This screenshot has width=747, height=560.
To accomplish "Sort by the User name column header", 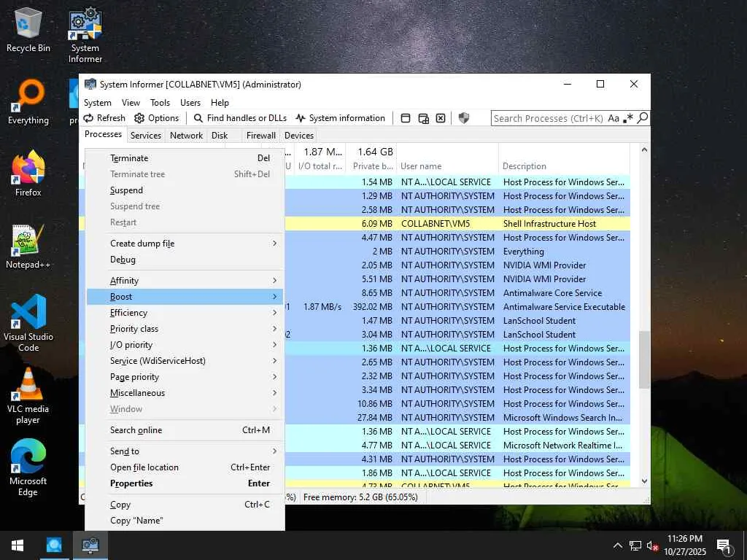I will pos(447,166).
